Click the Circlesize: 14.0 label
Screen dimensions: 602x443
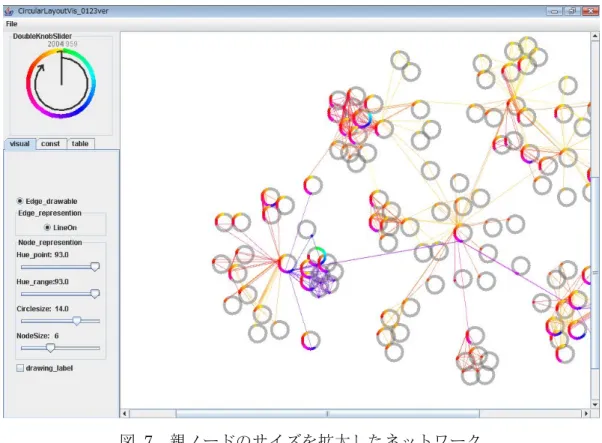[x=42, y=309]
